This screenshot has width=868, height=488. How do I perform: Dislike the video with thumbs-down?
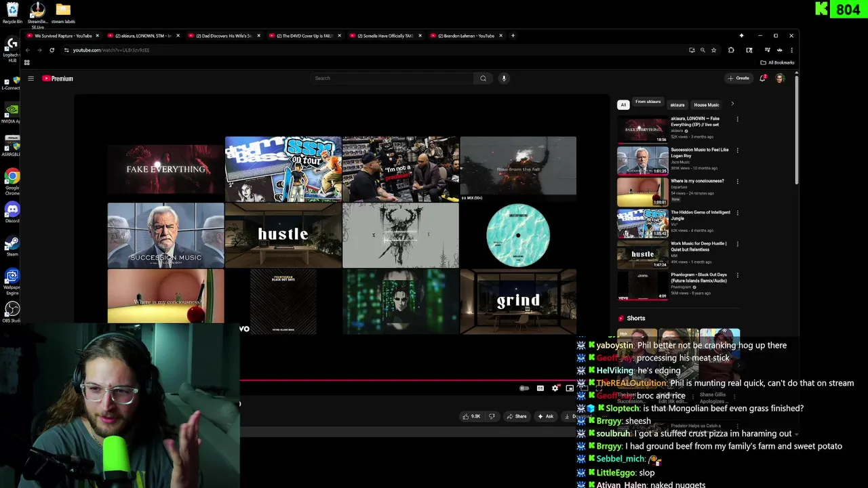492,416
